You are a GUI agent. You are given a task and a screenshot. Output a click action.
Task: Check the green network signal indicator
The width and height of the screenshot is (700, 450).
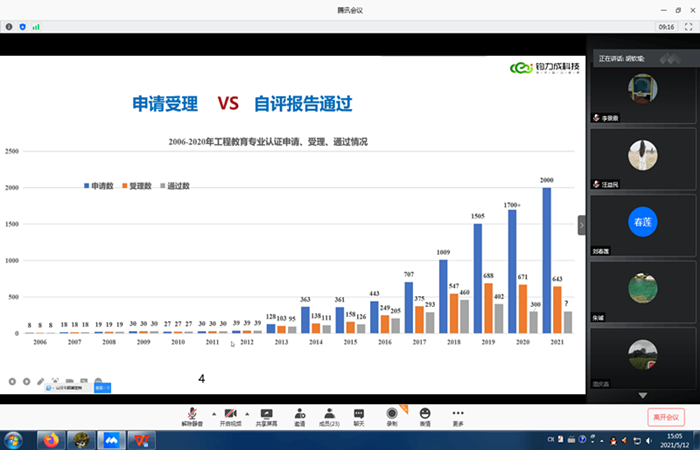pos(36,26)
